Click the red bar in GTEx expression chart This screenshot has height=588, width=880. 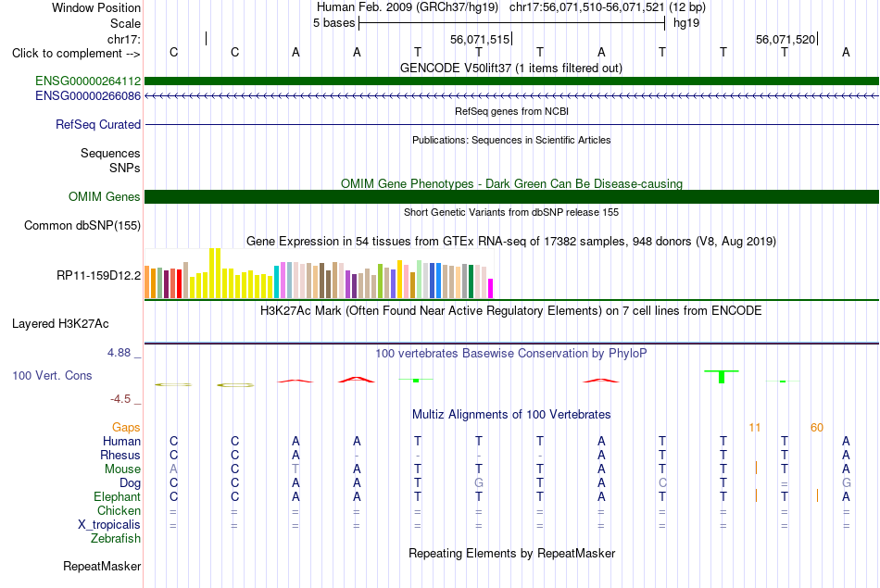[x=179, y=283]
